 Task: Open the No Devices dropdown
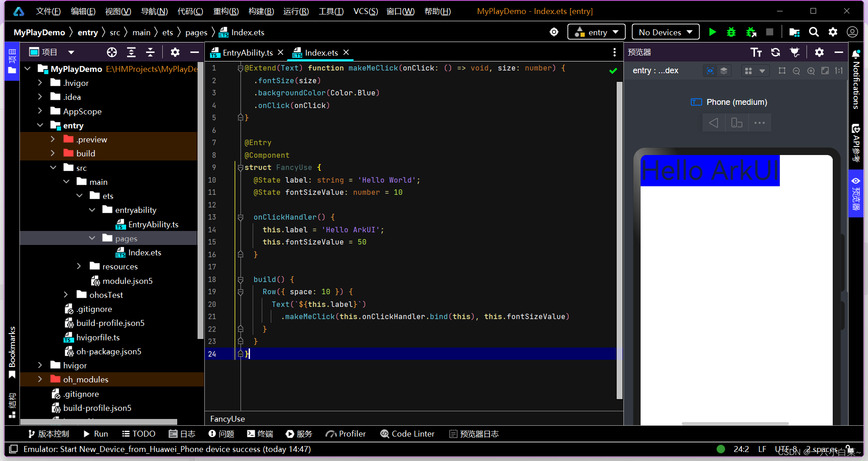click(665, 32)
